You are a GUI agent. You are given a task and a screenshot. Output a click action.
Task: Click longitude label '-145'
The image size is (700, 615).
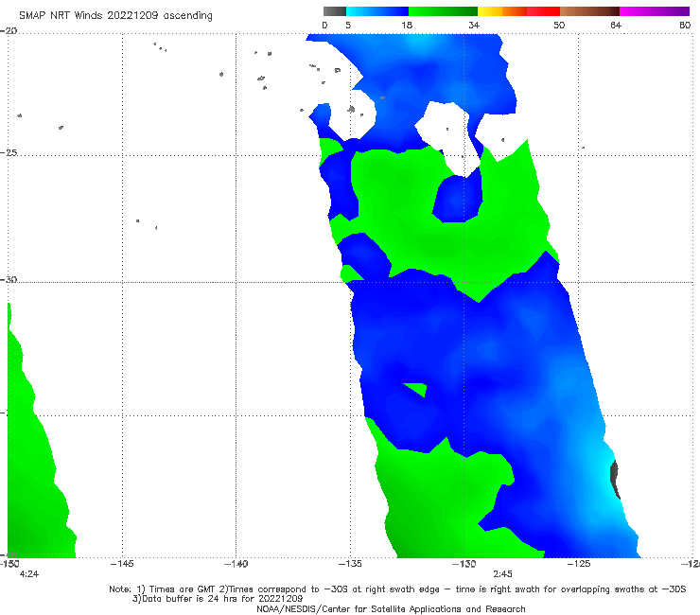[x=122, y=564]
